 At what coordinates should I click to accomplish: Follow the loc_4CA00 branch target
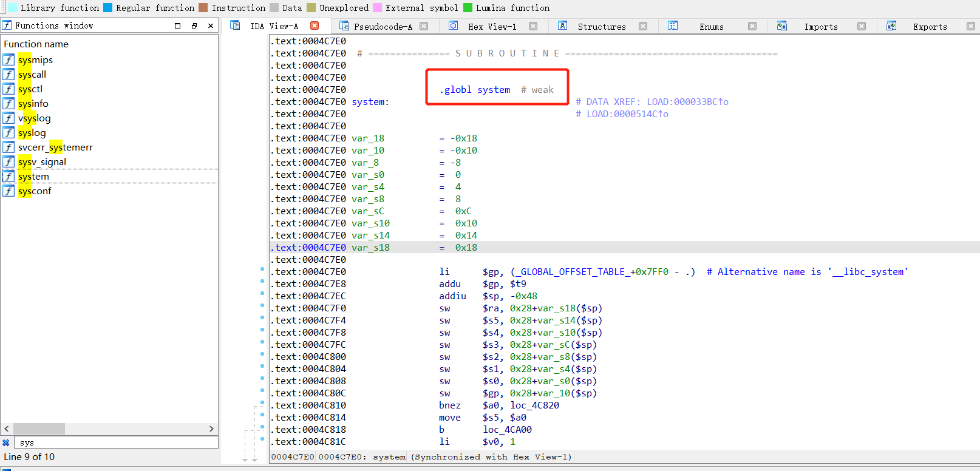coord(507,430)
